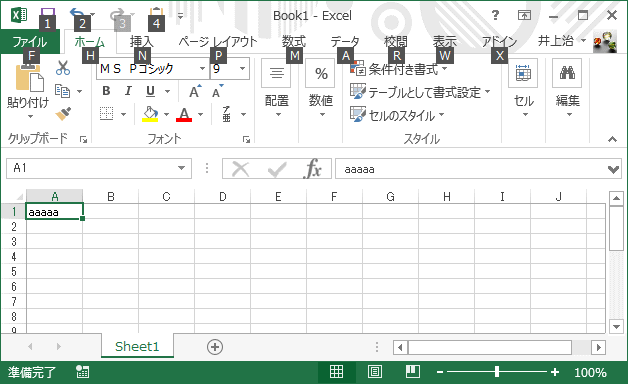Open the Name Box dropdown arrow
This screenshot has width=628, height=384.
[x=181, y=168]
